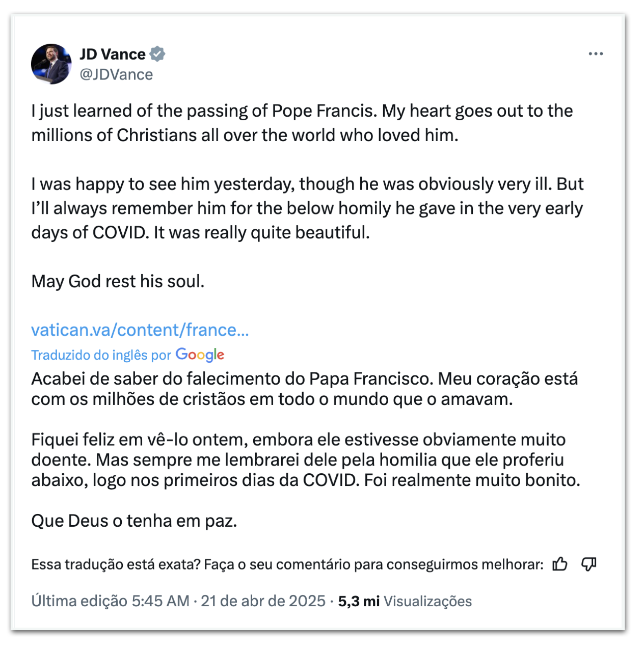Screen dimensions: 644x649
Task: Click the 'May God rest his soul' line
Action: point(118,281)
